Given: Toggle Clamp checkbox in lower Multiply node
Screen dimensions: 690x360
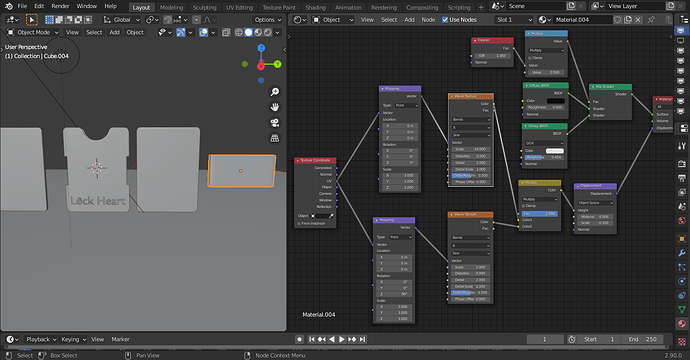Looking at the screenshot, I should coord(523,206).
